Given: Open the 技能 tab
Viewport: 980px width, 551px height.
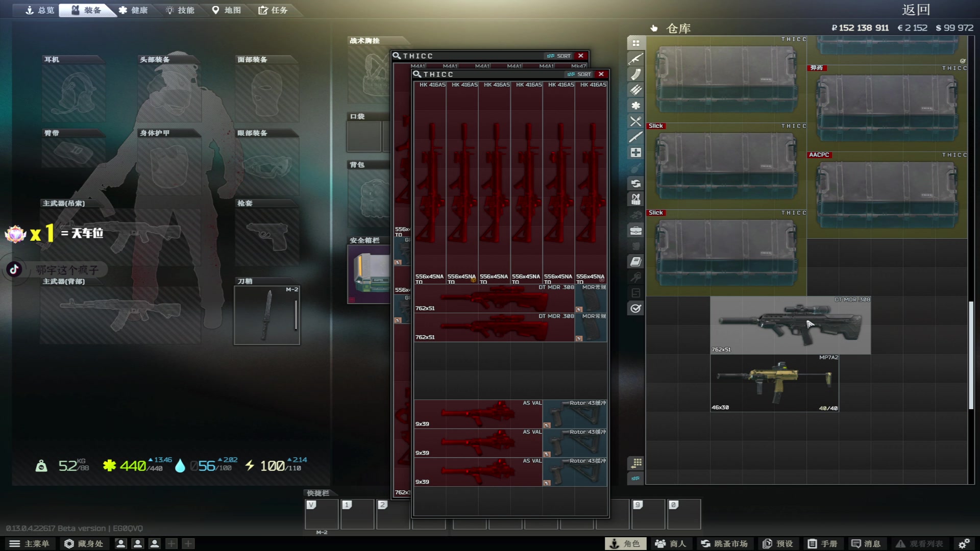Looking at the screenshot, I should pyautogui.click(x=180, y=10).
